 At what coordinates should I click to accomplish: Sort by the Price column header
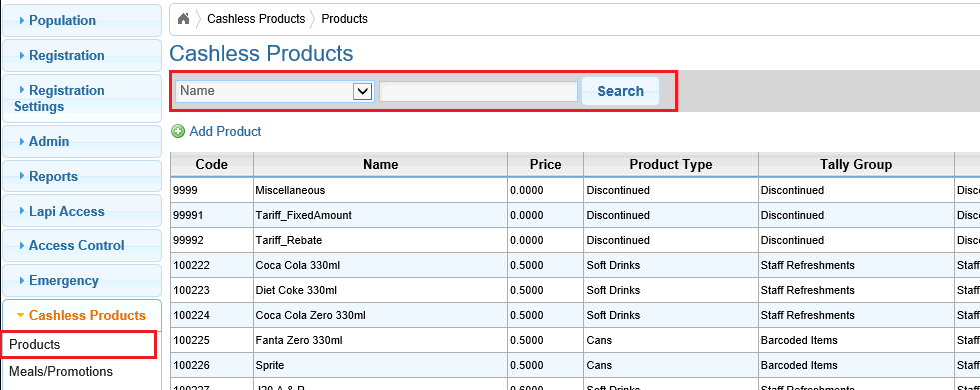point(545,165)
